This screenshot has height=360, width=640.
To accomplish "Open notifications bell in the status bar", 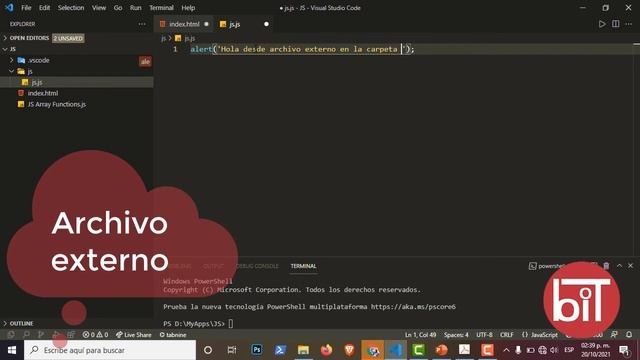I will (629, 335).
